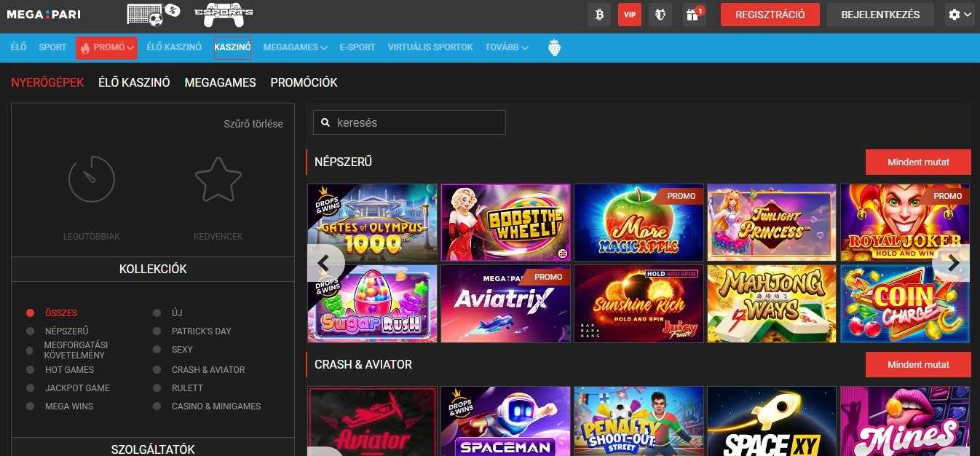Click the REGISZTRÁCIÓ button
The width and height of the screenshot is (980, 456).
[x=770, y=14]
